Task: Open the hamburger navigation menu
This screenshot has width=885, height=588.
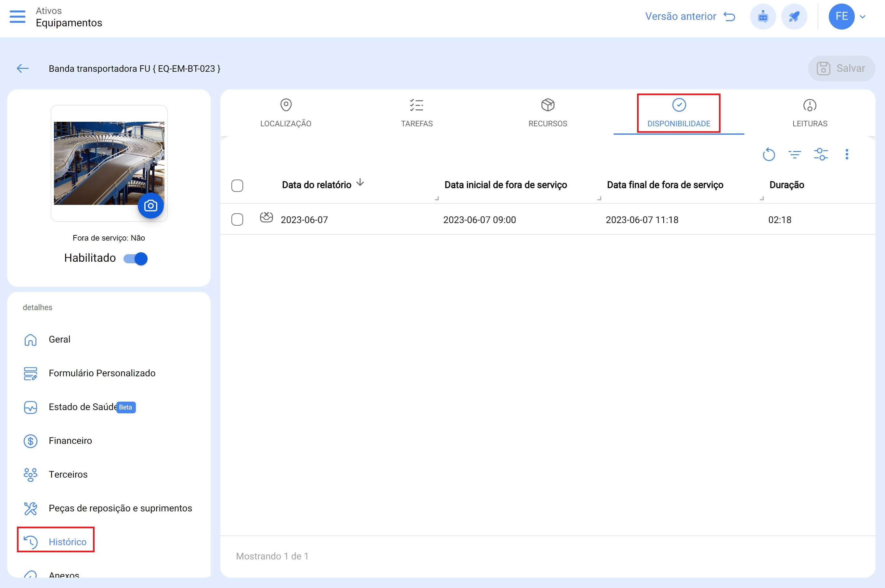Action: pyautogui.click(x=17, y=17)
